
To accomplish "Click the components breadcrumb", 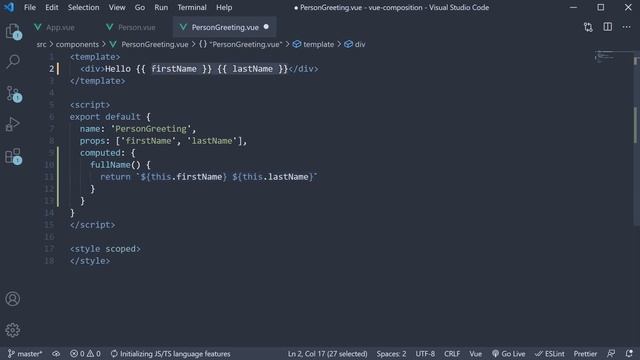I will click(77, 44).
